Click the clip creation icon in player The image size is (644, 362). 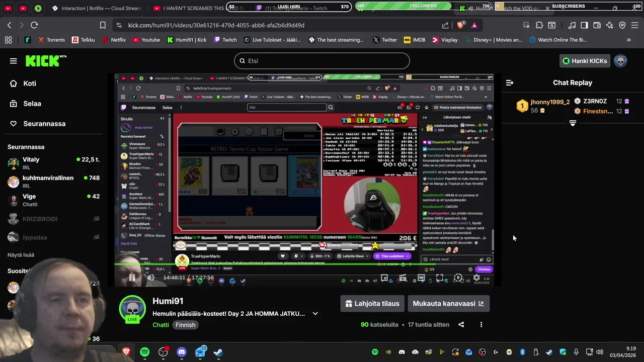[x=403, y=278]
